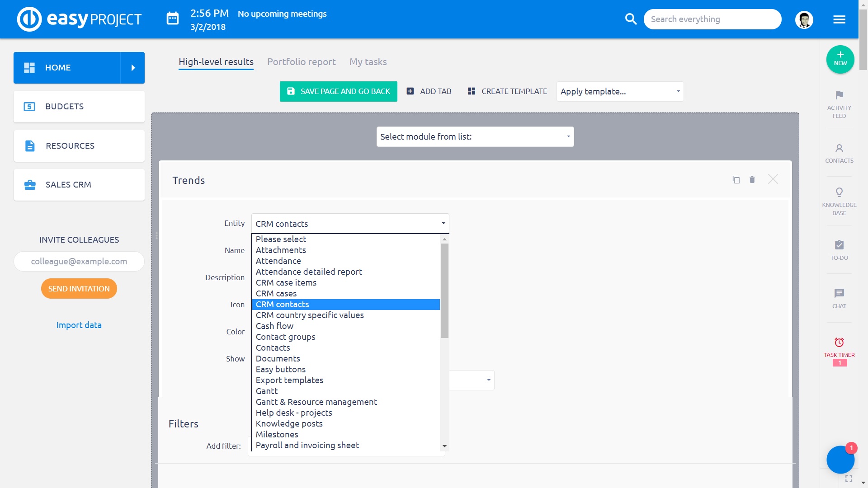
Task: Open Select module from list dropdown
Action: pyautogui.click(x=475, y=136)
